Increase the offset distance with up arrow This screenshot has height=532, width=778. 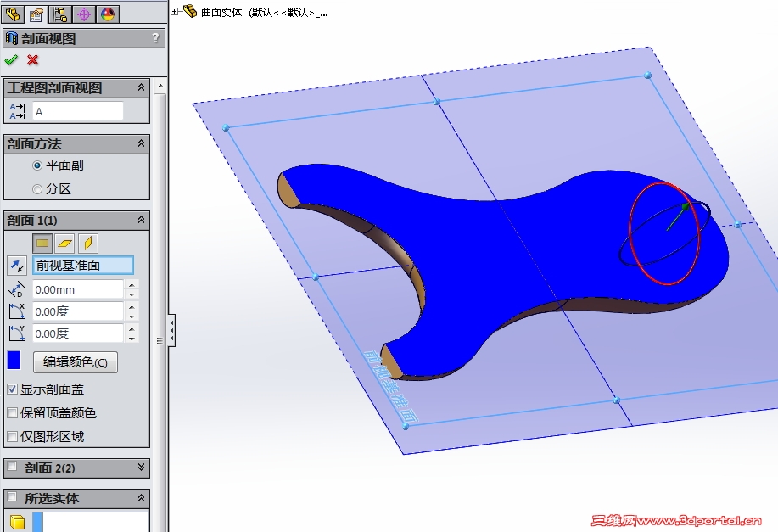[132, 285]
